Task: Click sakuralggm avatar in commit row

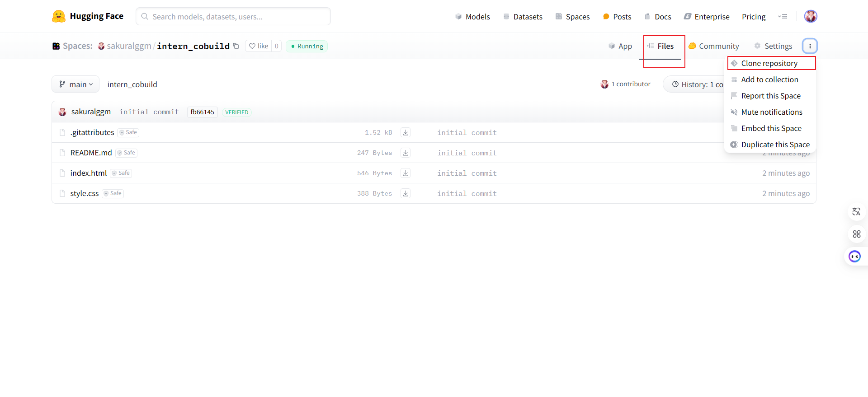Action: tap(62, 112)
